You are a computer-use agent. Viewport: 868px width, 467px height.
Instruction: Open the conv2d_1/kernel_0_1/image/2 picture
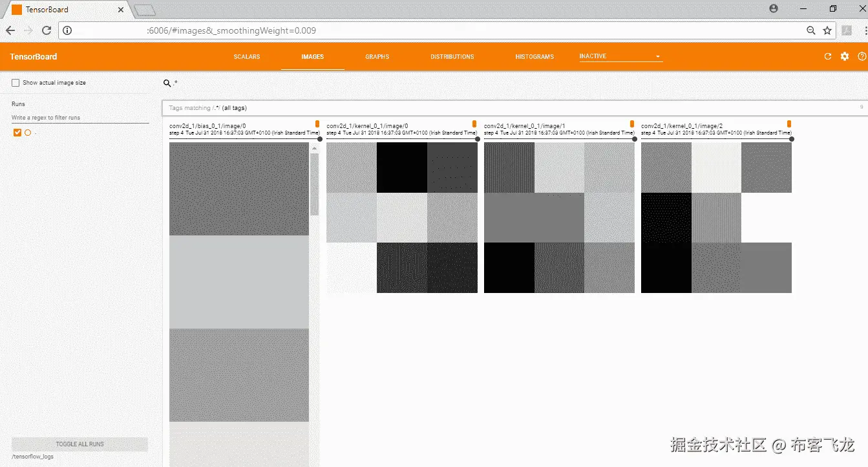716,217
